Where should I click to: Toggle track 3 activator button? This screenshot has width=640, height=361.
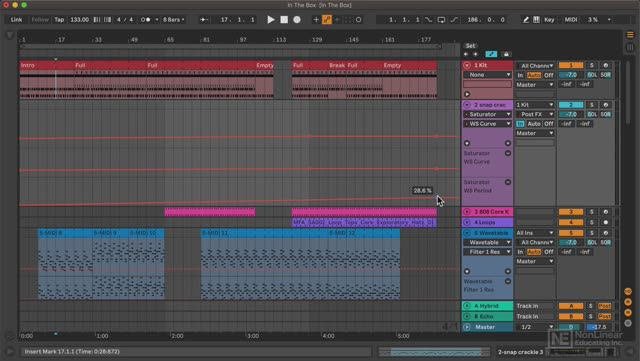coord(571,212)
